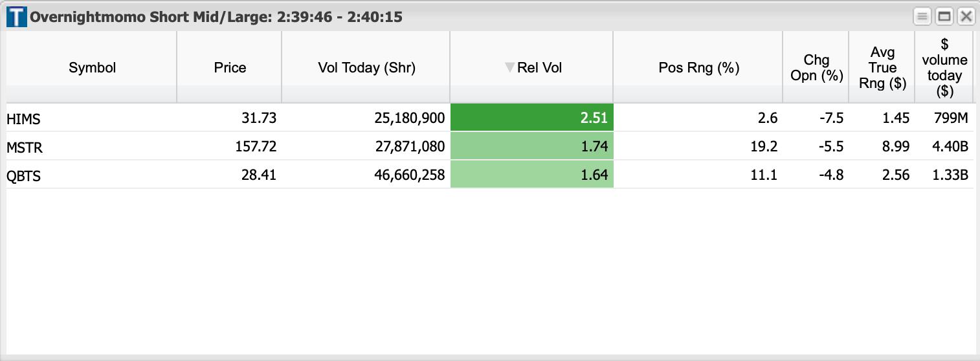Viewport: 980px width, 361px height.
Task: Click the dark green 2.51 Rel Vol cell
Action: (x=531, y=118)
